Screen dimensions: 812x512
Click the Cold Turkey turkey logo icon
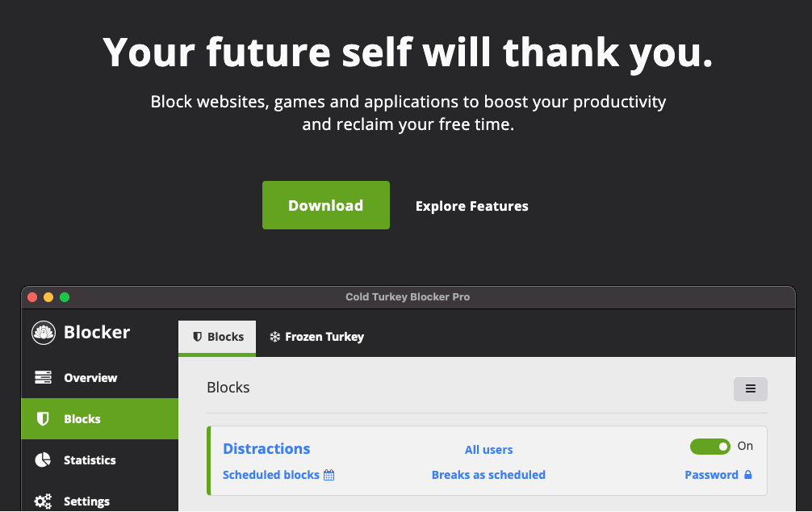coord(44,333)
